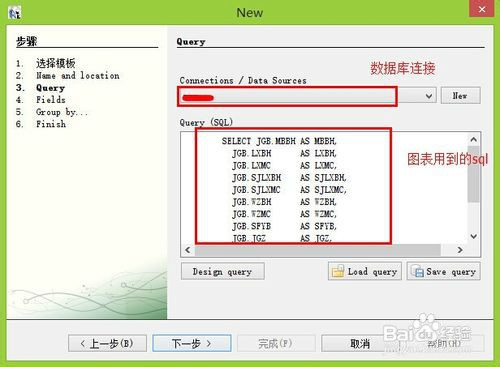Image resolution: width=500 pixels, height=367 pixels.
Task: Click SQL line 'JGB.SJLXBH AS SJLXBH,'
Action: (x=289, y=178)
